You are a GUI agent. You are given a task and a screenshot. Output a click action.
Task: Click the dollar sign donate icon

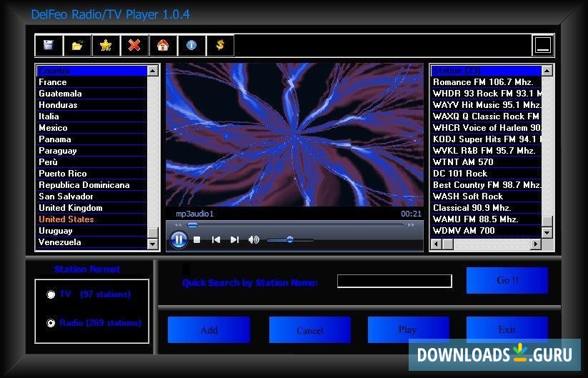(x=220, y=46)
